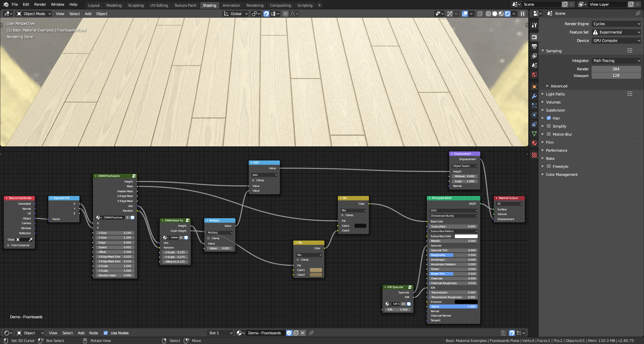Open the Physics Properties tab
Screen dimensions: 644x344
coord(534,116)
